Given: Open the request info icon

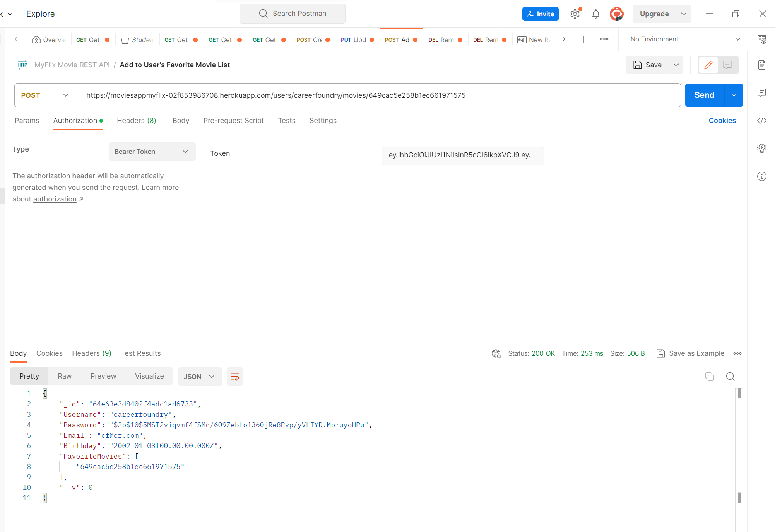Looking at the screenshot, I should point(762,176).
